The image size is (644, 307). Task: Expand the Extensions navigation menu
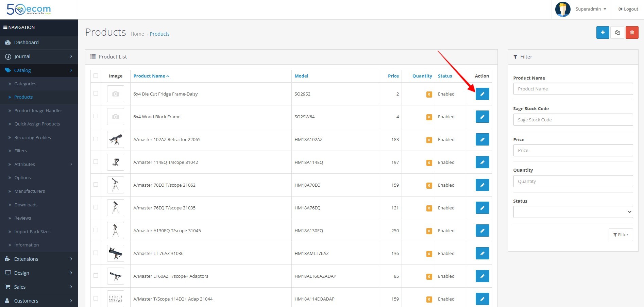pyautogui.click(x=39, y=259)
